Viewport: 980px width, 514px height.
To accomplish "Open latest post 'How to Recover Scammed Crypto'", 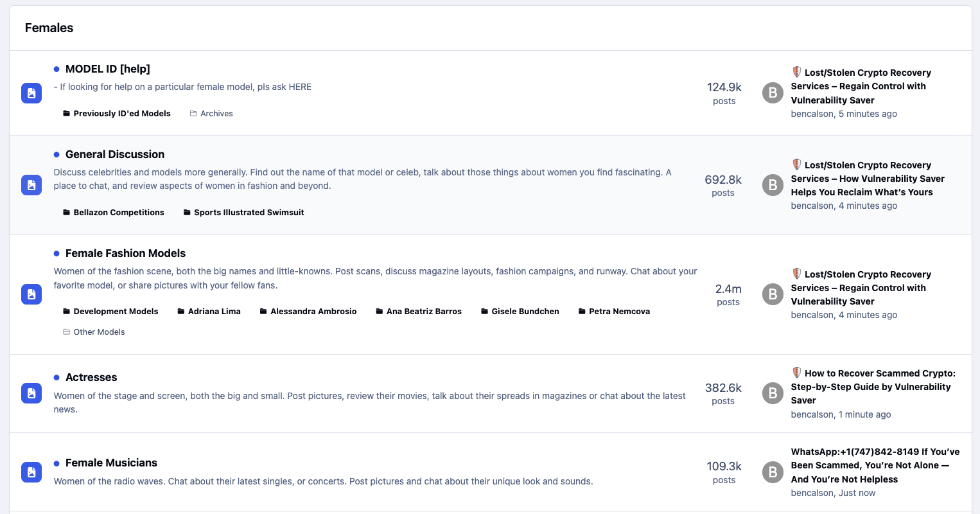I will [x=873, y=387].
